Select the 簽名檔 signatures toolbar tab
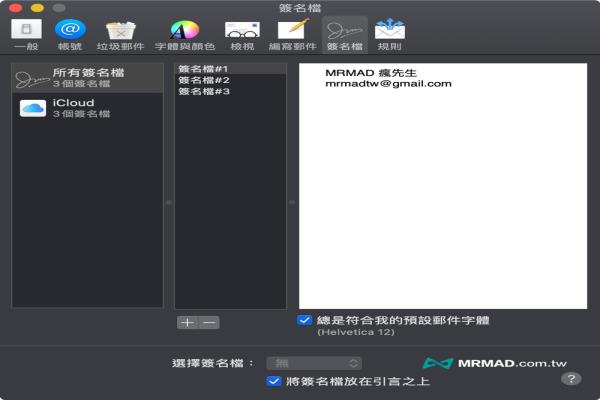The image size is (600, 400). click(344, 35)
